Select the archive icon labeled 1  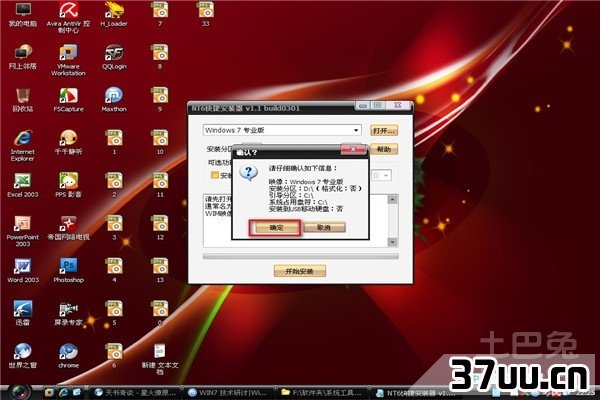pyautogui.click(x=114, y=142)
